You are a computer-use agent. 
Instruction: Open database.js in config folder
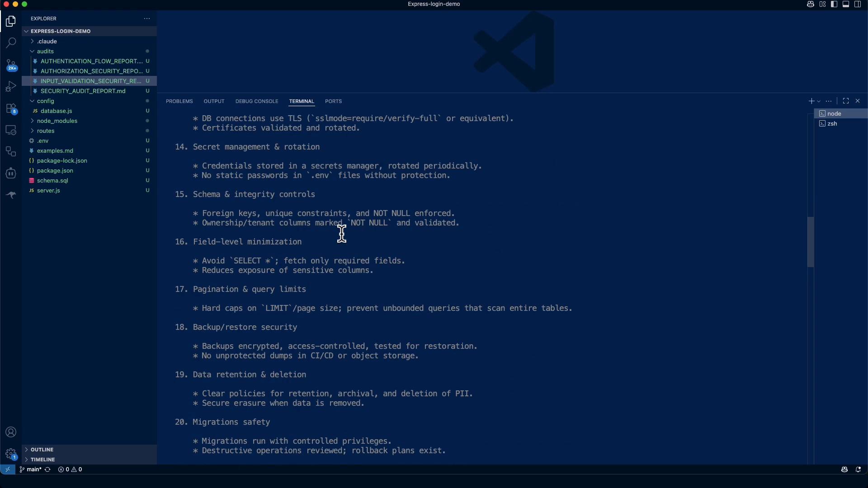(x=89, y=111)
